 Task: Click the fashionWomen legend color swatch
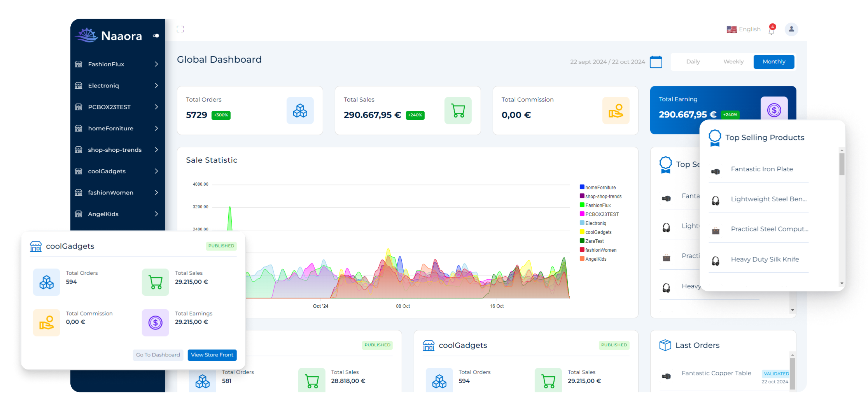tap(582, 250)
